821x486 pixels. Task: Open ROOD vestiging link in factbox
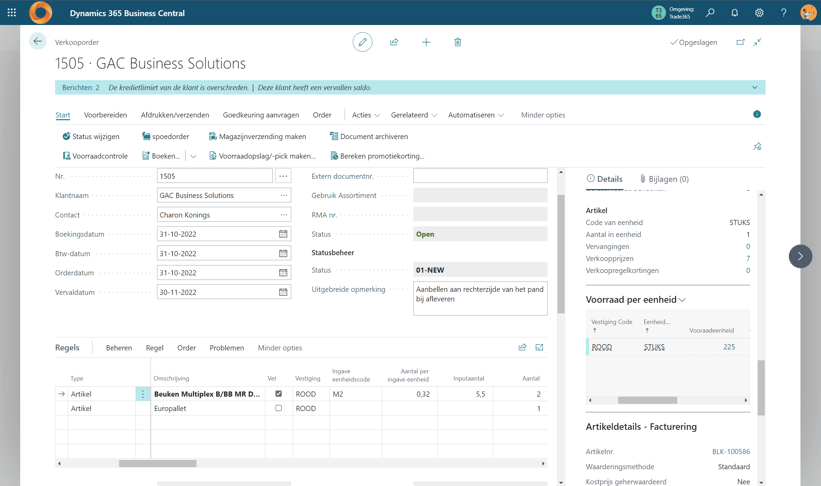click(x=602, y=347)
